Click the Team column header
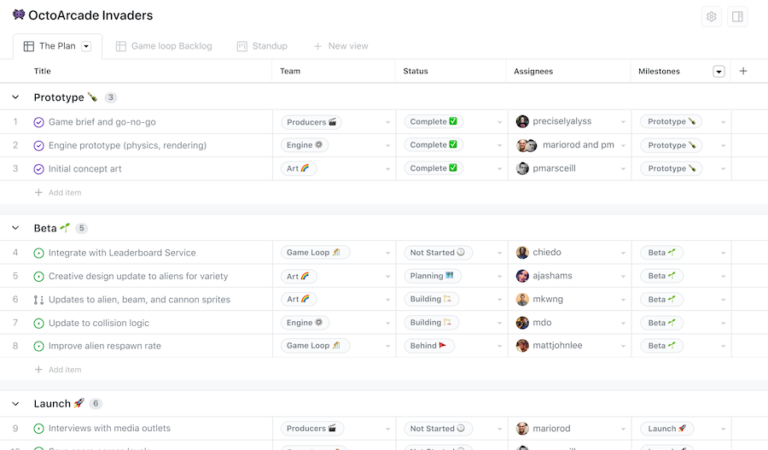 click(290, 71)
